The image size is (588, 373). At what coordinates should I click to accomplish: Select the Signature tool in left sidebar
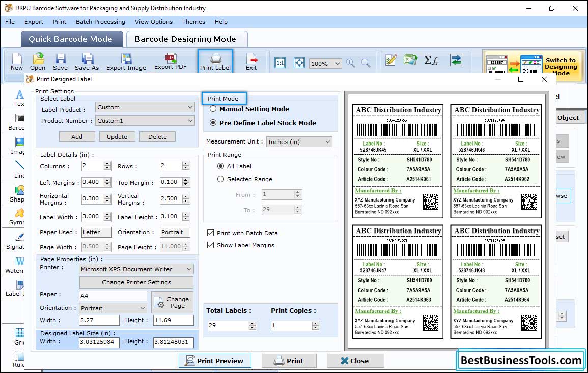[15, 241]
